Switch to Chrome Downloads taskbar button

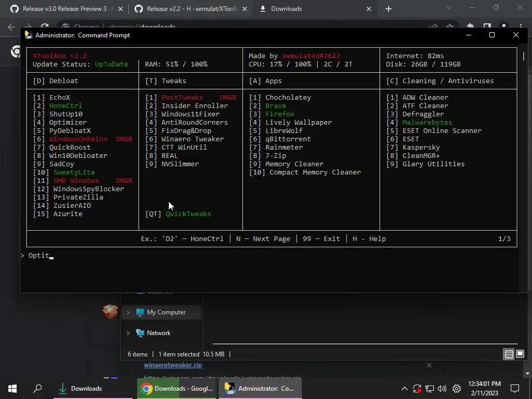point(177,389)
